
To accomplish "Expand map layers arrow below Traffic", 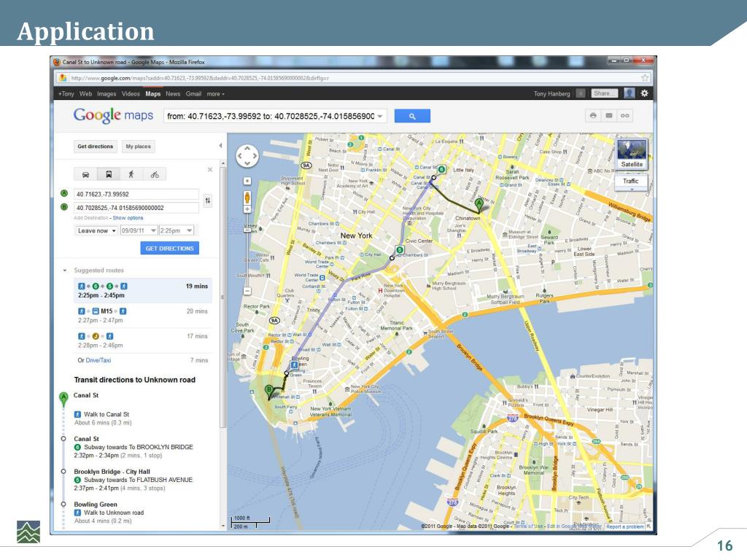I will click(x=632, y=190).
